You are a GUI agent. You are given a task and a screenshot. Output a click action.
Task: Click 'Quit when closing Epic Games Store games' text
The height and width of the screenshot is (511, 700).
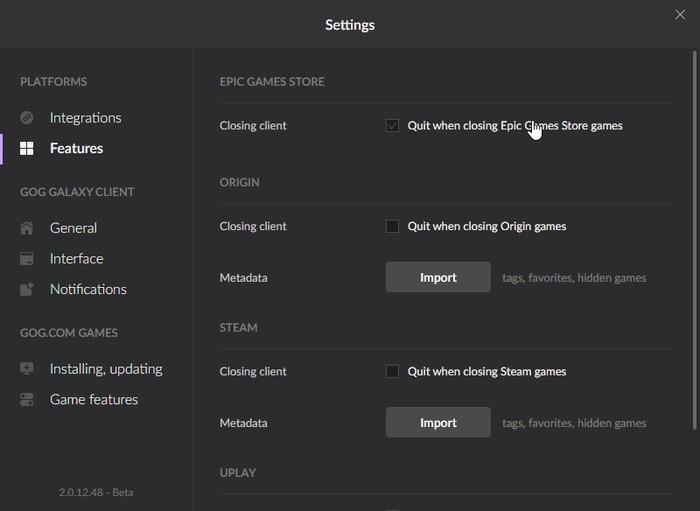(x=515, y=126)
